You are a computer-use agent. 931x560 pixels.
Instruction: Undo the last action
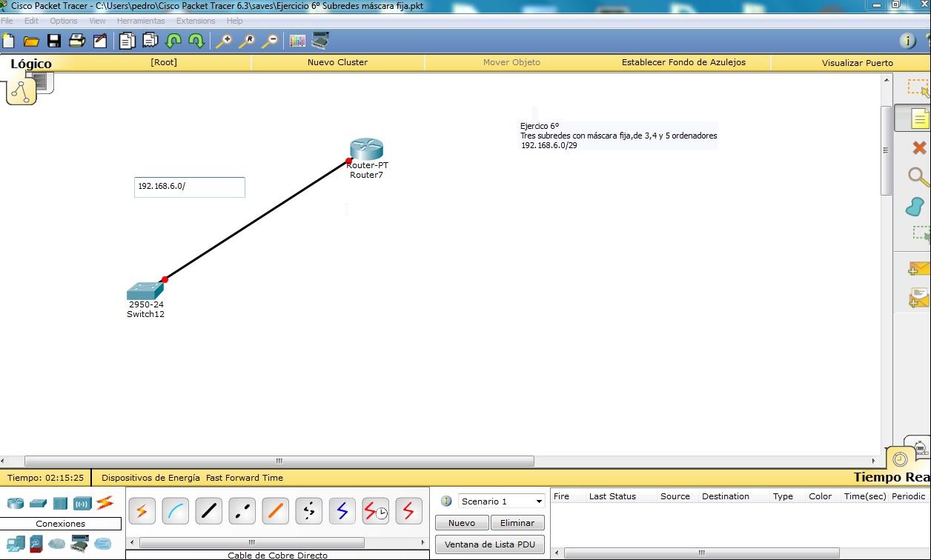[173, 41]
